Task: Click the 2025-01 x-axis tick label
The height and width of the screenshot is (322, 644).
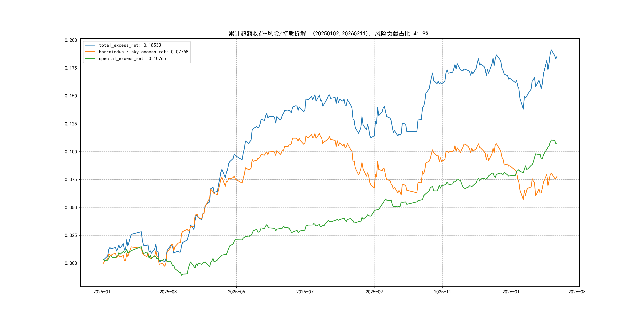Action: tap(102, 292)
